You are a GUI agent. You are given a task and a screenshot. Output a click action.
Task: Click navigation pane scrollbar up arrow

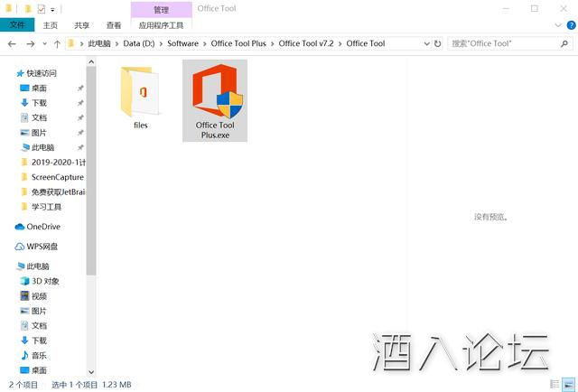coord(91,62)
